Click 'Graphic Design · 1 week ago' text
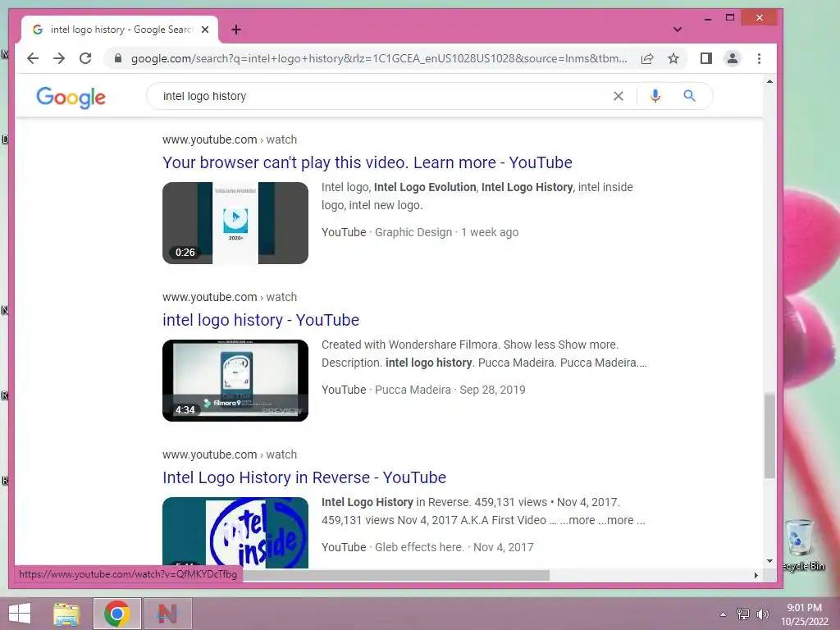 coord(447,232)
